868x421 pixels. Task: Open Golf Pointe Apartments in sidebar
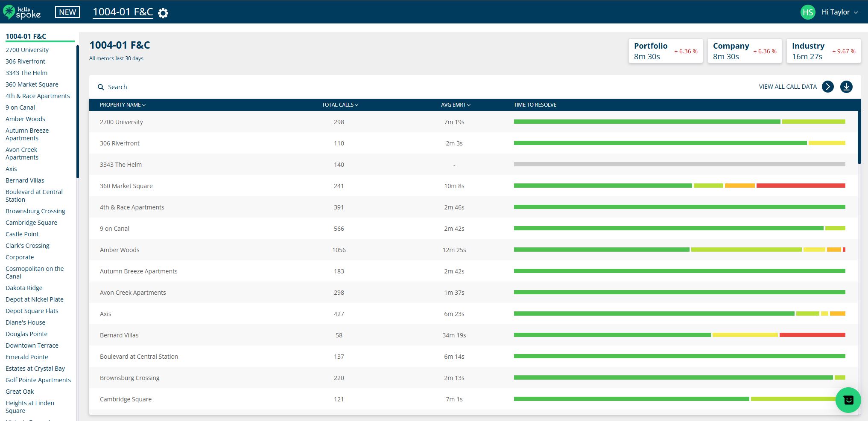coord(38,380)
